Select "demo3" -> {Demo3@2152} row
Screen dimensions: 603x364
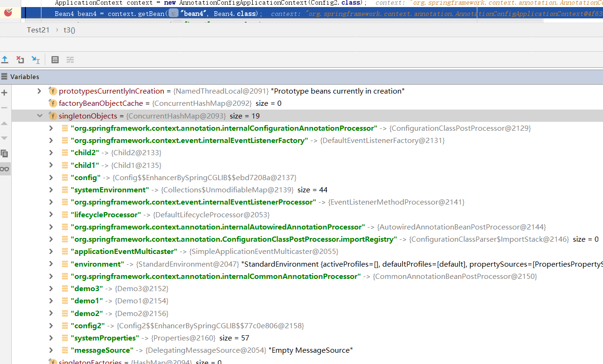(x=119, y=288)
